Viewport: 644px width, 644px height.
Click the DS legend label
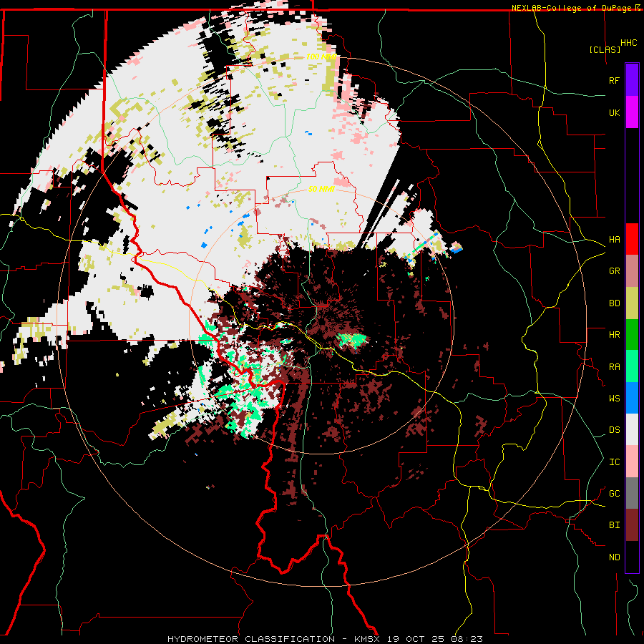click(x=614, y=430)
